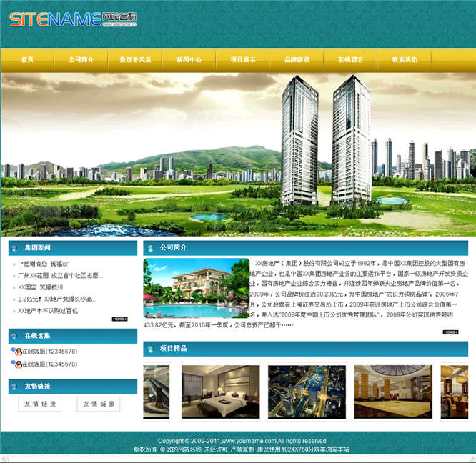Image resolution: width=476 pixels, height=463 pixels.
Task: Open the news item starting XX国宝
Action: pos(40,287)
